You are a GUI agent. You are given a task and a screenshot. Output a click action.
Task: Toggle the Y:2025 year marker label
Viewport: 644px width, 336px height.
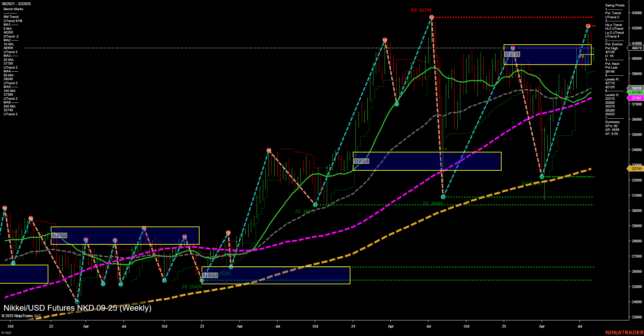coord(512,54)
